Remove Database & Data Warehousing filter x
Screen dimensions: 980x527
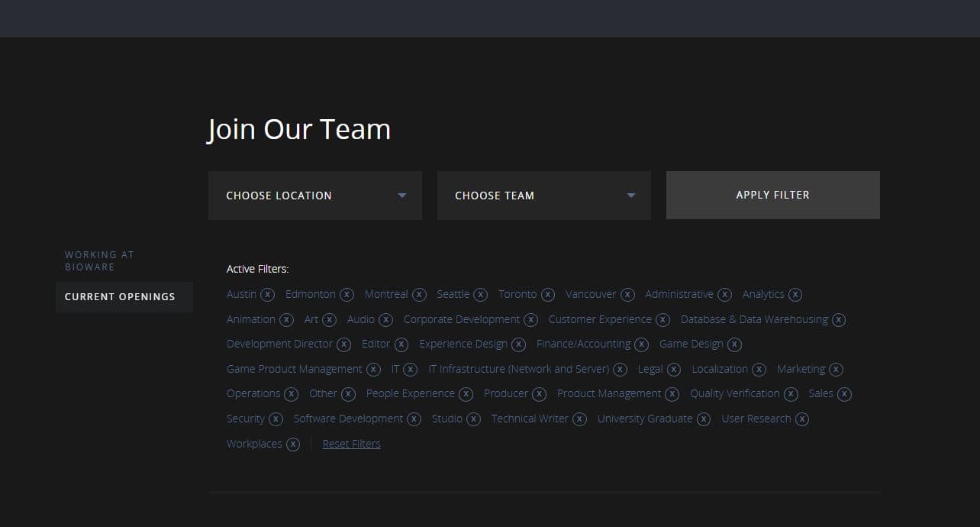coord(839,320)
